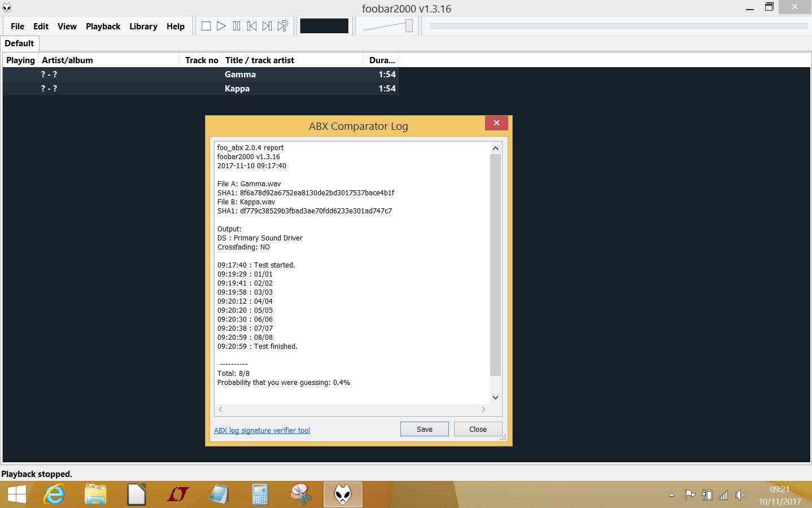The width and height of the screenshot is (812, 508).
Task: Click the 'Total: 8/8' log line
Action: coord(233,373)
